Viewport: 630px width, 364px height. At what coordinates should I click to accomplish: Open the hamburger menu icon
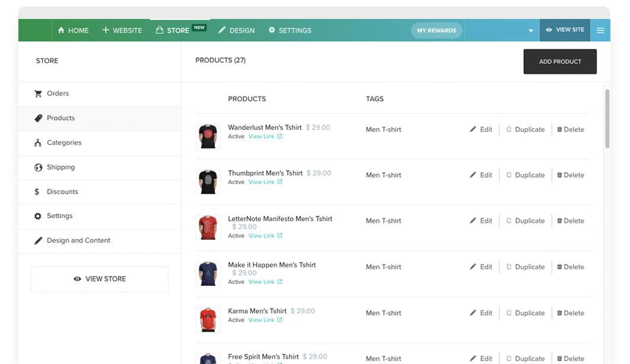tap(600, 31)
